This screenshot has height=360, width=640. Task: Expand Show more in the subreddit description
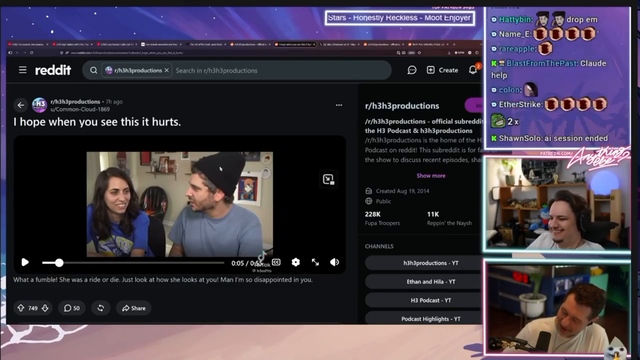tap(431, 176)
